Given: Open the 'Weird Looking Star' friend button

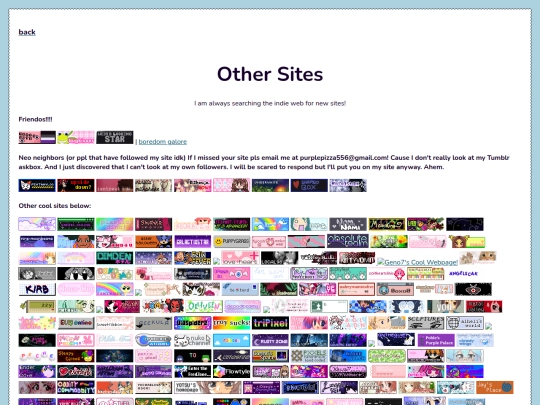Looking at the screenshot, I should [x=115, y=137].
